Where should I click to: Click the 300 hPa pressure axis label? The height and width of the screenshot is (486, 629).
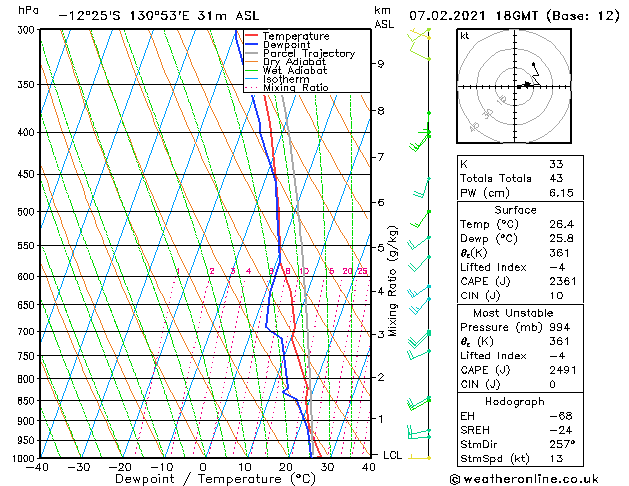[x=28, y=30]
